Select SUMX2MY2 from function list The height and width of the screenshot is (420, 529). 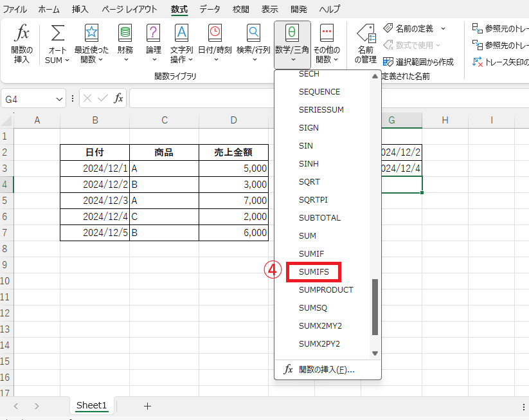pos(320,326)
